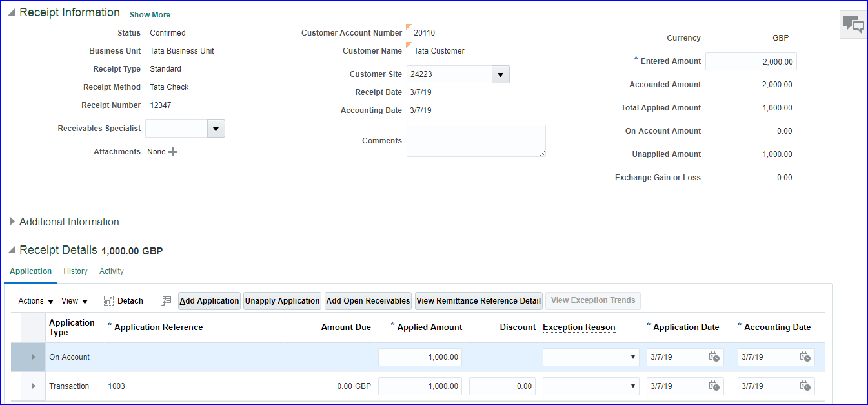Screen dimensions: 868x405
Task: Click the Entered Amount field
Action: point(751,61)
